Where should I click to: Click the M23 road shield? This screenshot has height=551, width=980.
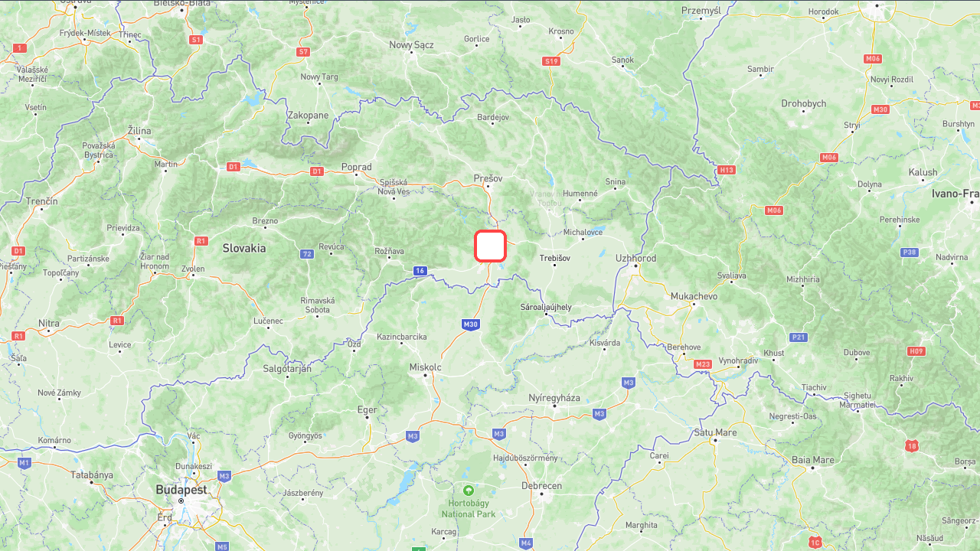click(x=703, y=364)
